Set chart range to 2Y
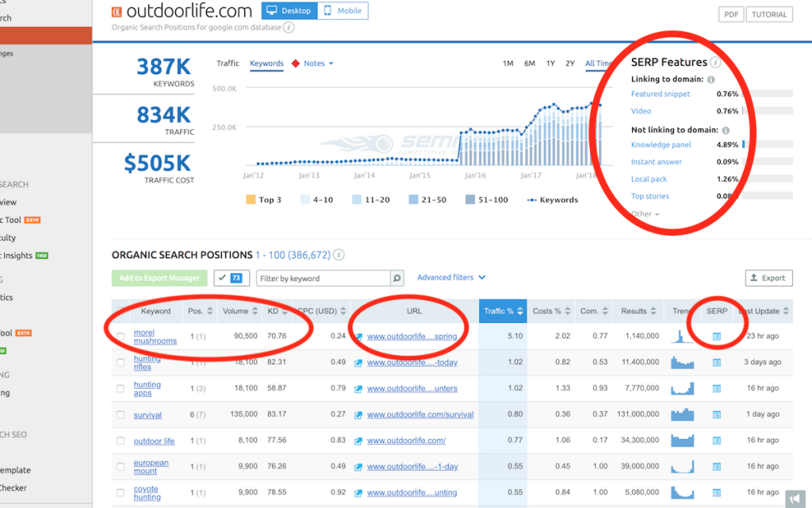 tap(570, 63)
